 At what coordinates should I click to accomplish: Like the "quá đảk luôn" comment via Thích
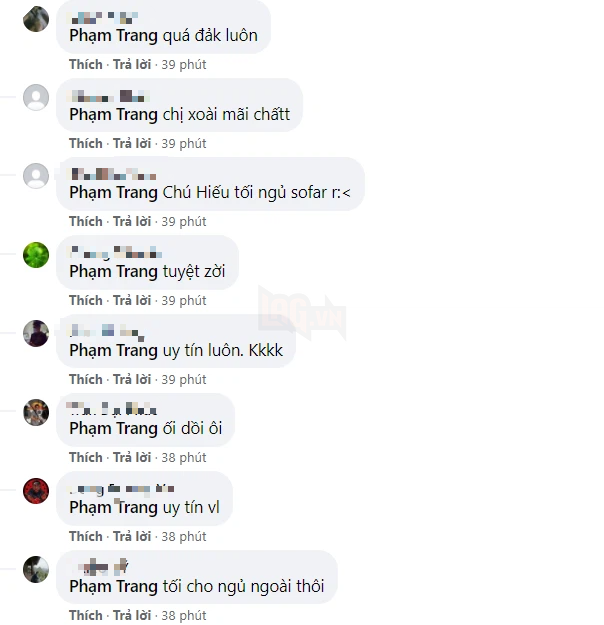(x=86, y=64)
